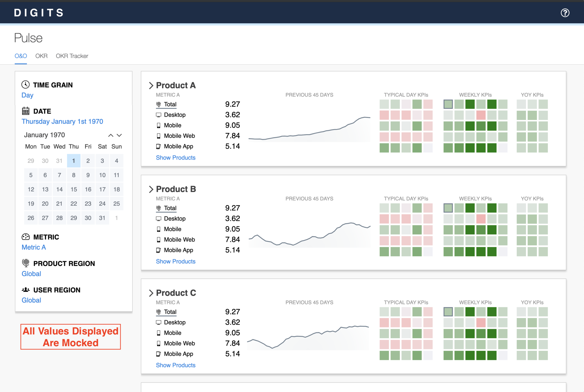
Task: Click the Time Grain clock icon
Action: [26, 84]
